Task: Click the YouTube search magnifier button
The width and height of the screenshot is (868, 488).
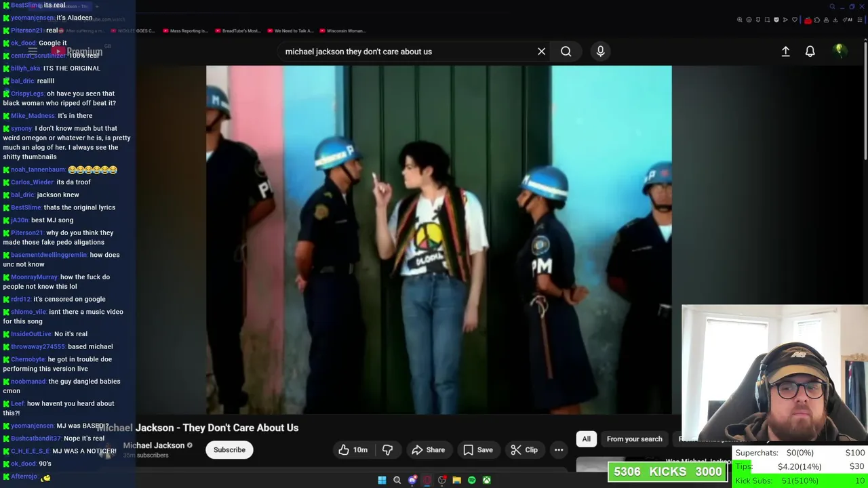Action: pos(566,52)
